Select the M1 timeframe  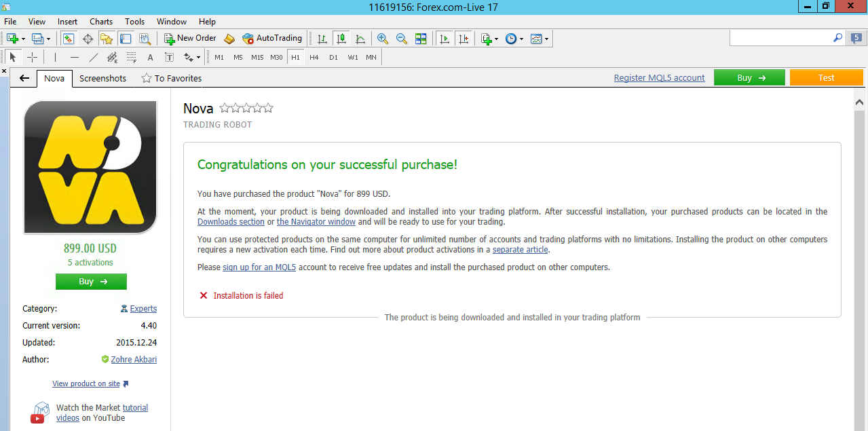[x=219, y=58]
